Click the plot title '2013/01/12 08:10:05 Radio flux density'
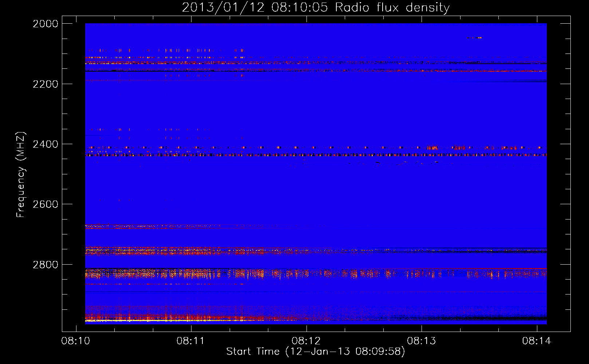This screenshot has height=364, width=589. pos(316,8)
